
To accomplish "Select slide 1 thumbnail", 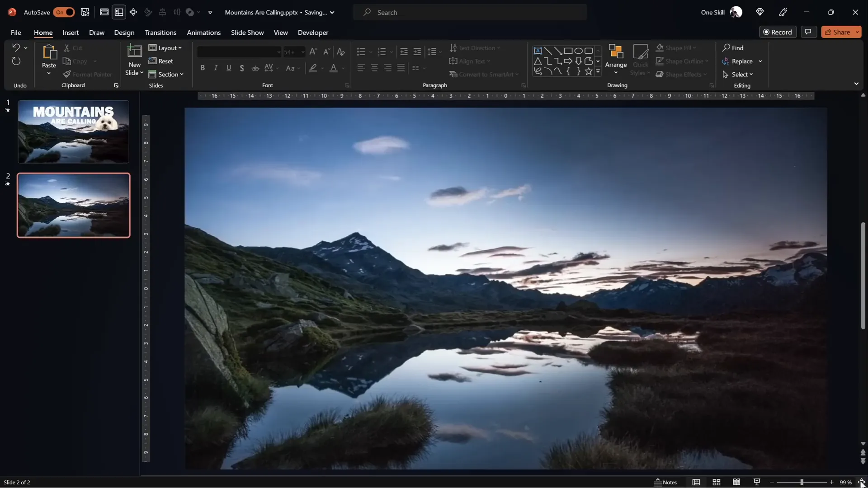I will click(x=73, y=131).
